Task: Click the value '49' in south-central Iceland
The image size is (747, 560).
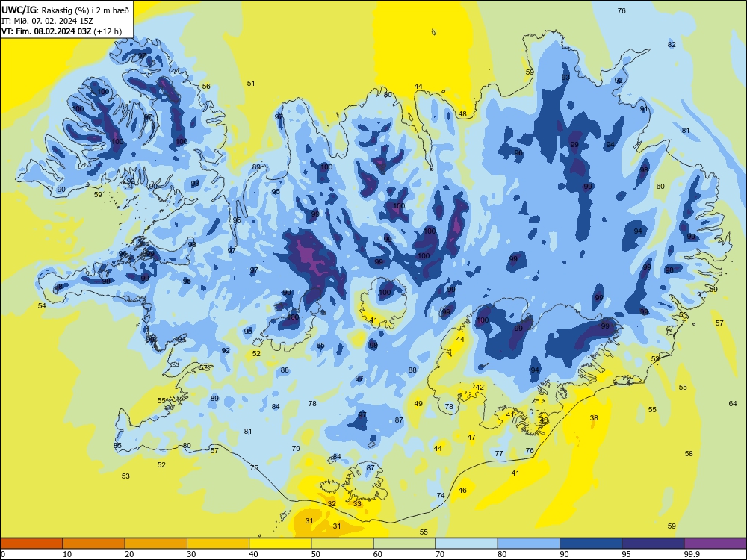Action: (418, 404)
